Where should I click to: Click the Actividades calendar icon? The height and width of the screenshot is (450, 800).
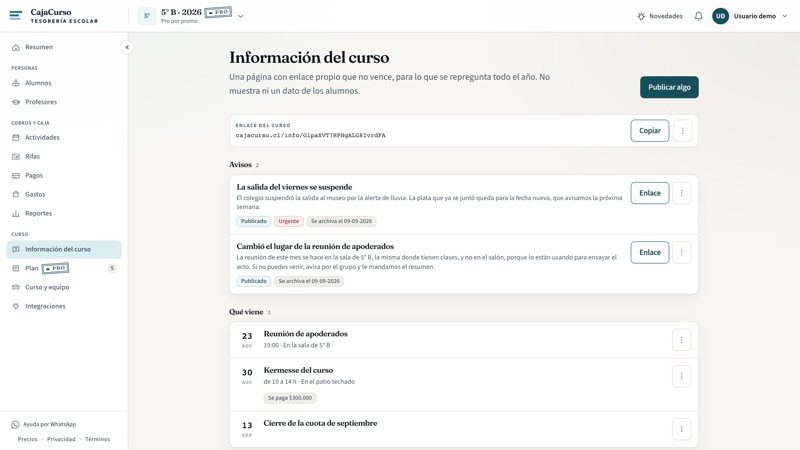click(16, 137)
